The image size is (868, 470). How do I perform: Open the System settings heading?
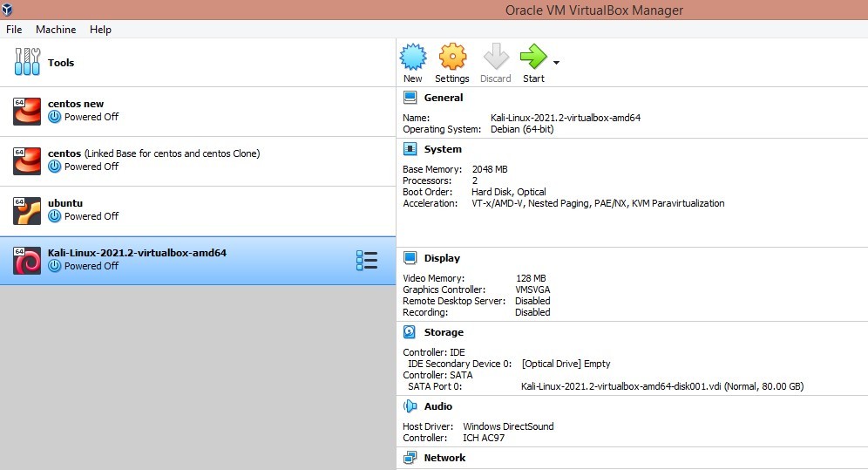(443, 149)
